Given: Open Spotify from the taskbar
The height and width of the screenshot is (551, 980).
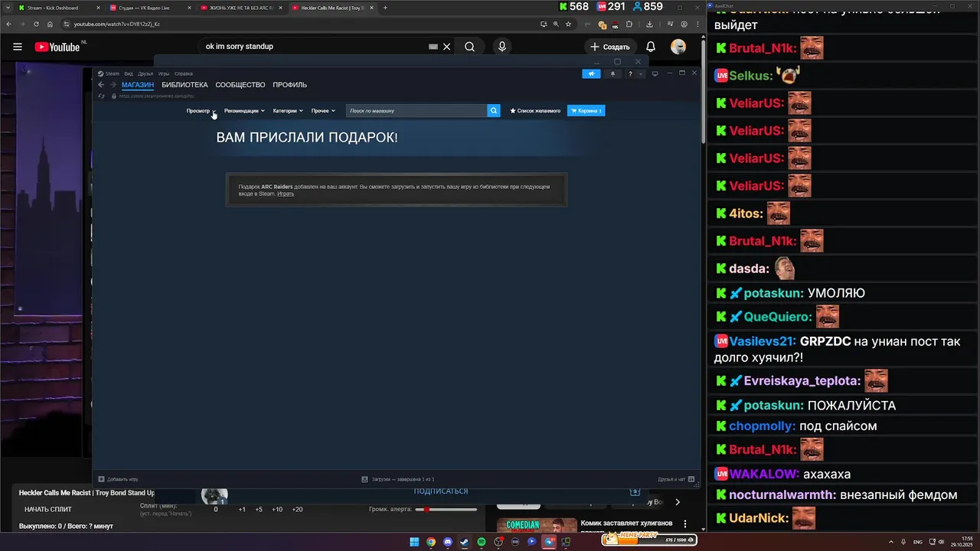Looking at the screenshot, I should coord(482,542).
